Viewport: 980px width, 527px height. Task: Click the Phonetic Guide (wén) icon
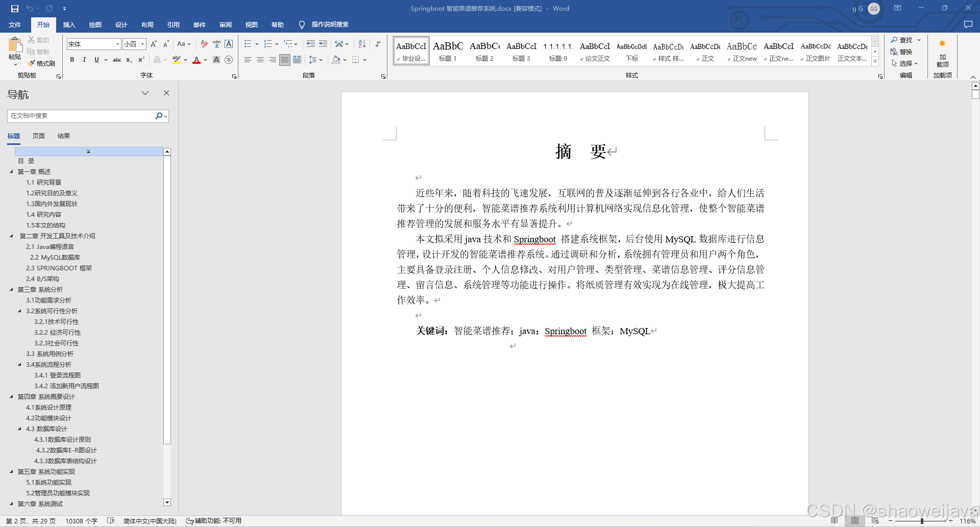point(216,44)
